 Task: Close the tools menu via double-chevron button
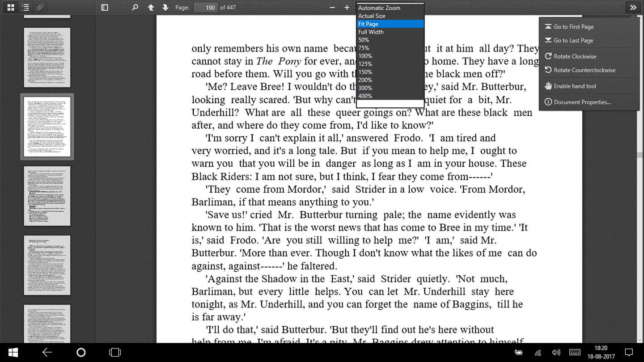click(x=633, y=8)
